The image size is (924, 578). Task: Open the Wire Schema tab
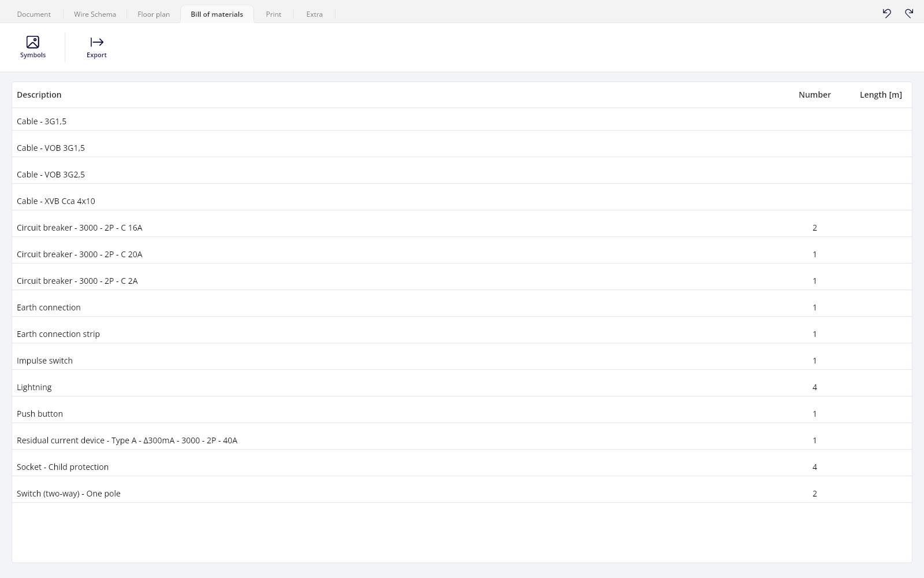95,14
